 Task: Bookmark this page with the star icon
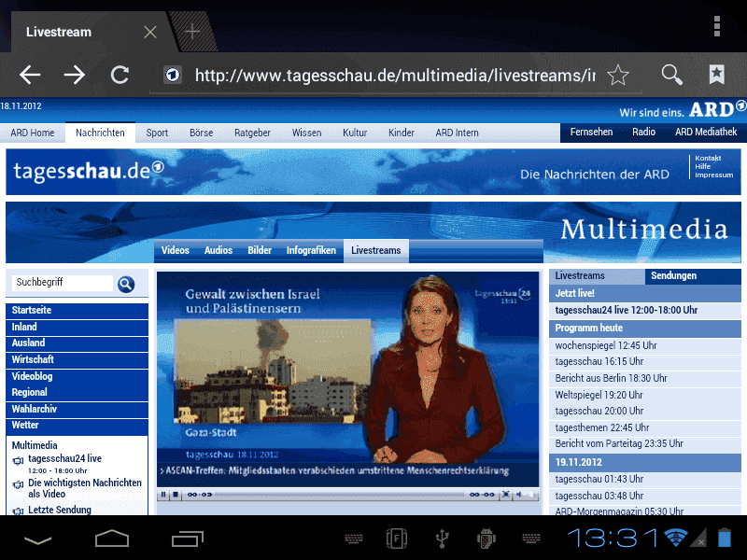click(x=618, y=75)
